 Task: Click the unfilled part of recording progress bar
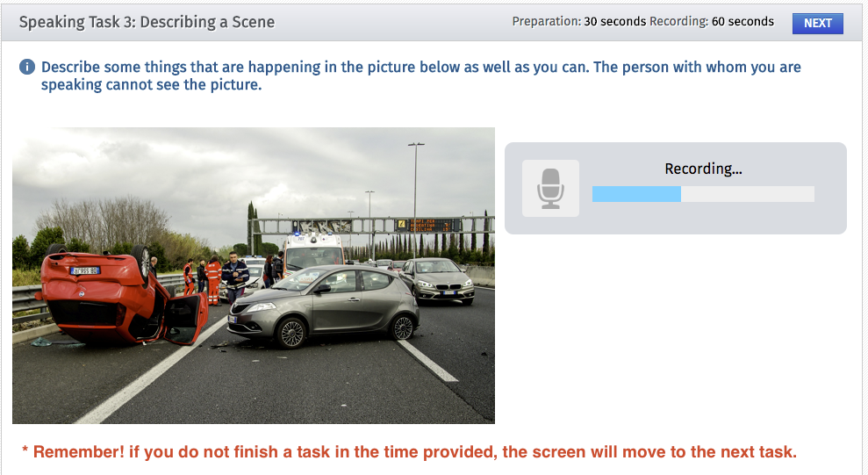(x=747, y=194)
